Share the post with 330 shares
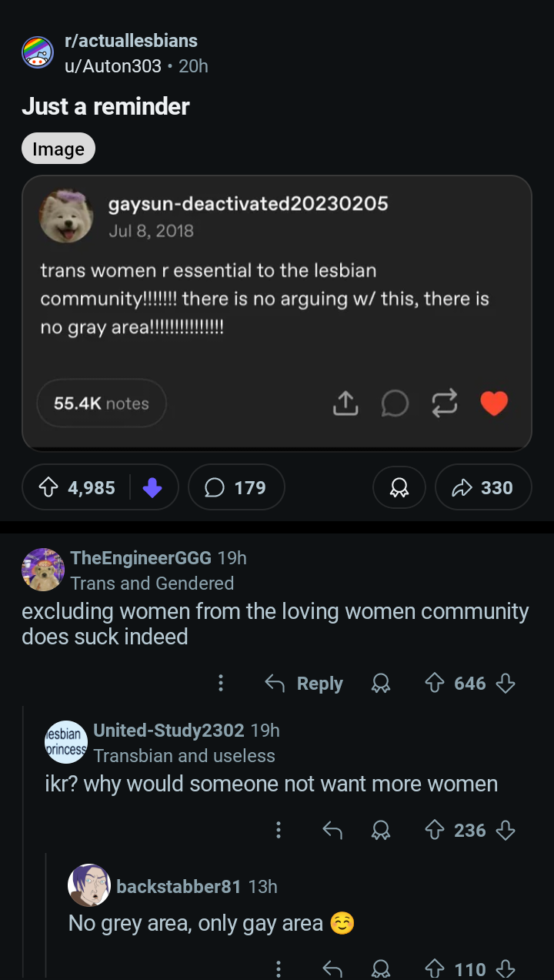 click(482, 487)
